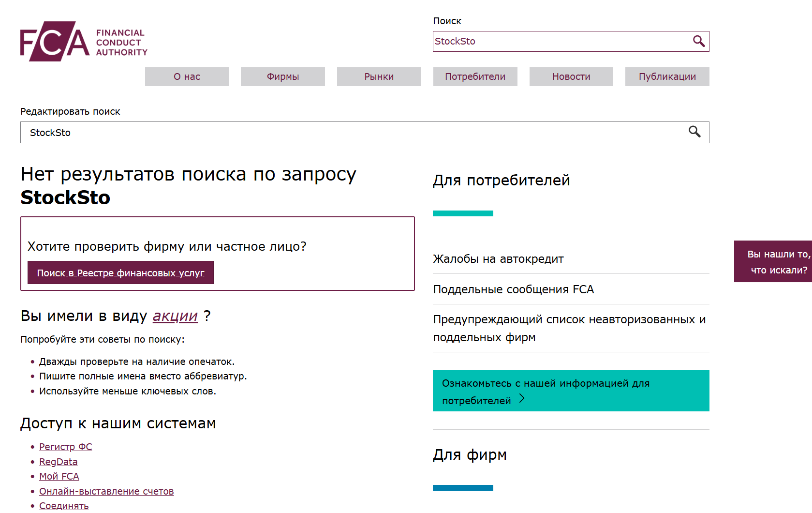Open Жалобы на автокредит article
The image size is (812, 513).
[498, 258]
